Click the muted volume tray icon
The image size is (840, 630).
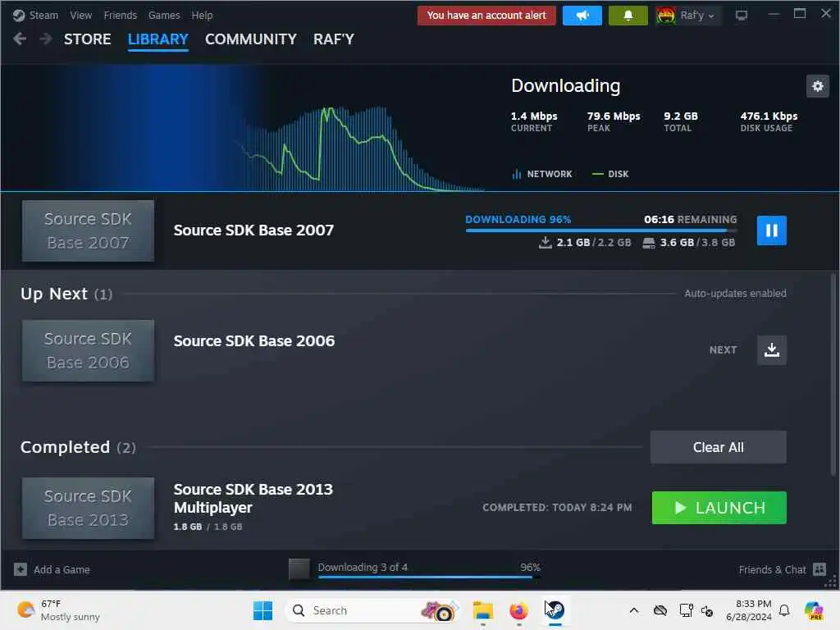(x=707, y=610)
